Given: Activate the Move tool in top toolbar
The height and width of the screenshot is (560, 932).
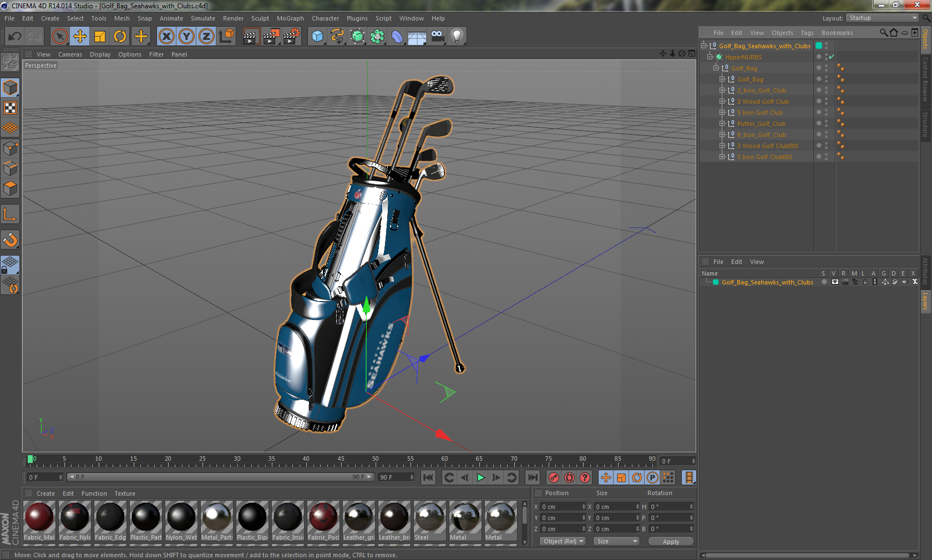Looking at the screenshot, I should pyautogui.click(x=80, y=37).
